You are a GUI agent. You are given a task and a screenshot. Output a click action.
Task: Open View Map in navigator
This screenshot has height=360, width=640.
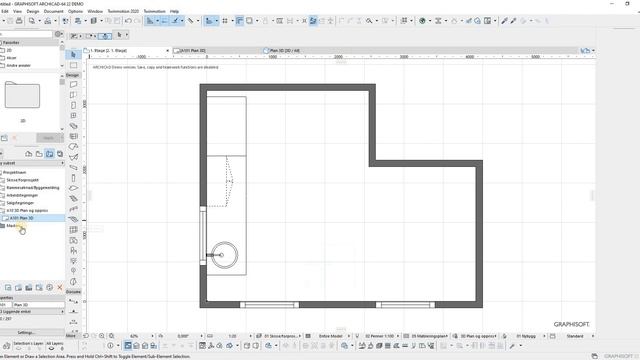pyautogui.click(x=39, y=154)
